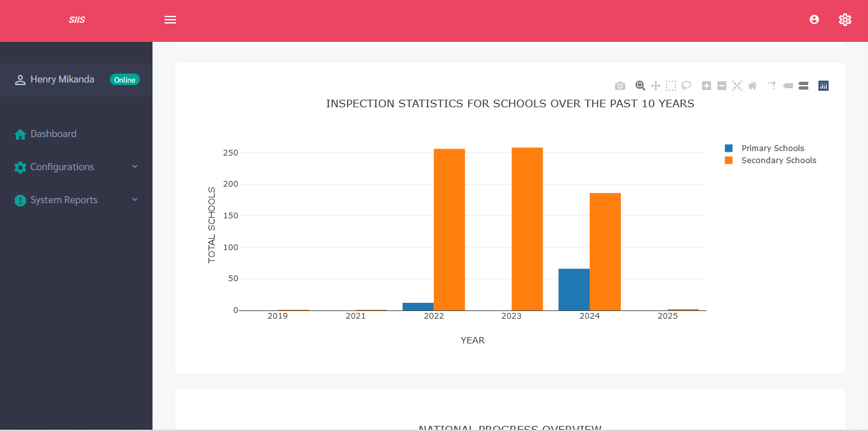Select the Box Select tool
Viewport: 868px width, 431px height.
pyautogui.click(x=671, y=86)
